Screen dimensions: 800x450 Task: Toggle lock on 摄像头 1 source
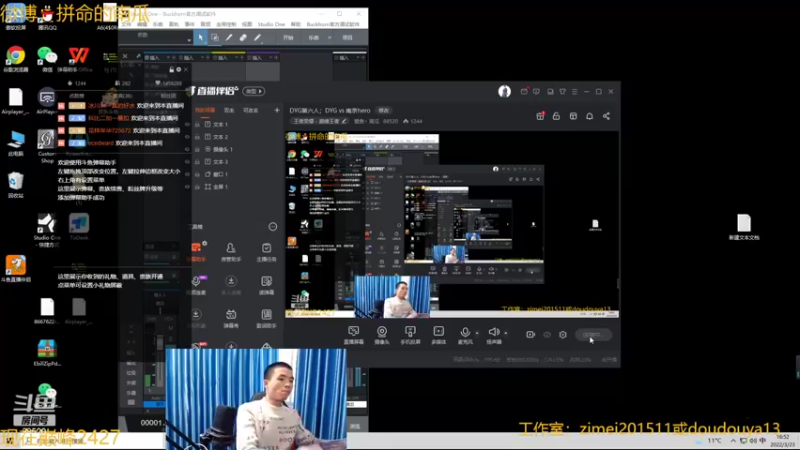pos(197,149)
